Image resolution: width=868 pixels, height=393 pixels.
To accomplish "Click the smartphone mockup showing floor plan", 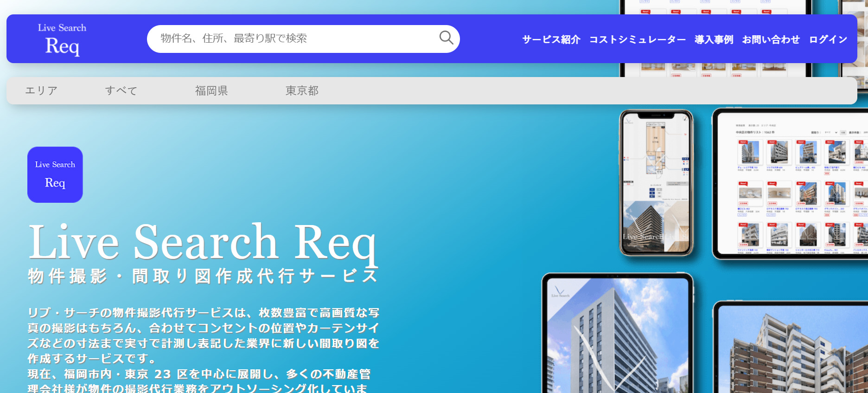I will coord(656,183).
